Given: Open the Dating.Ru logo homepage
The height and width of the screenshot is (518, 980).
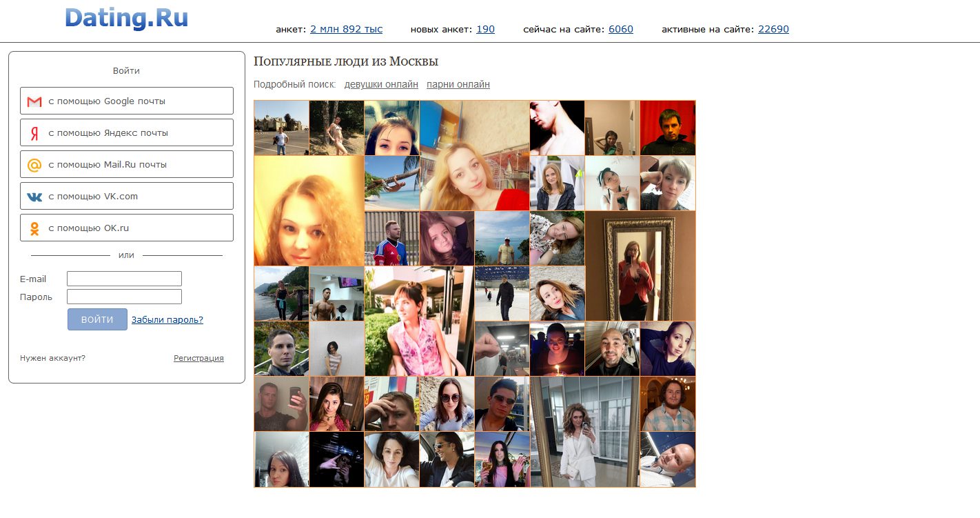Looking at the screenshot, I should coord(126,17).
